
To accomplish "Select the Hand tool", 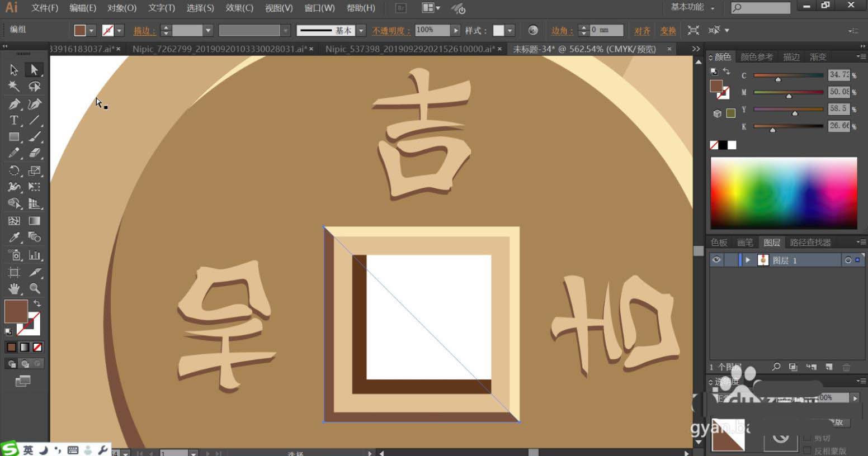I will tap(14, 289).
